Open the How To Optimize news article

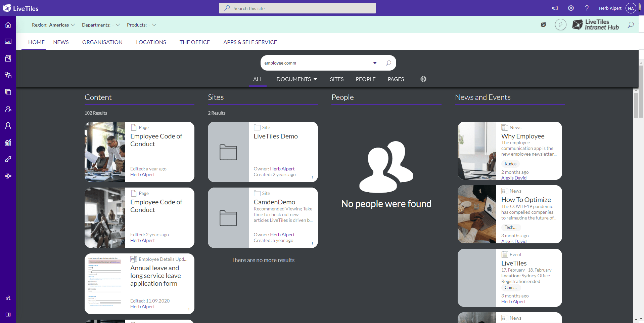point(526,200)
